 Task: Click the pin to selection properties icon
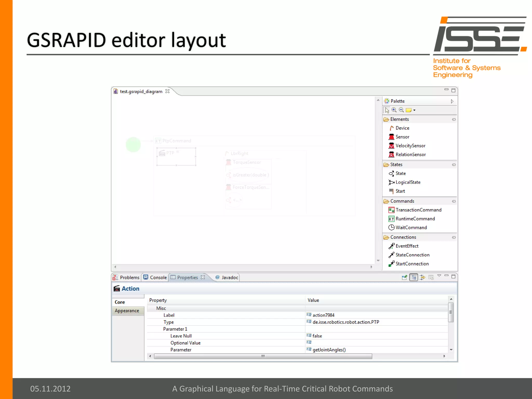[404, 277]
